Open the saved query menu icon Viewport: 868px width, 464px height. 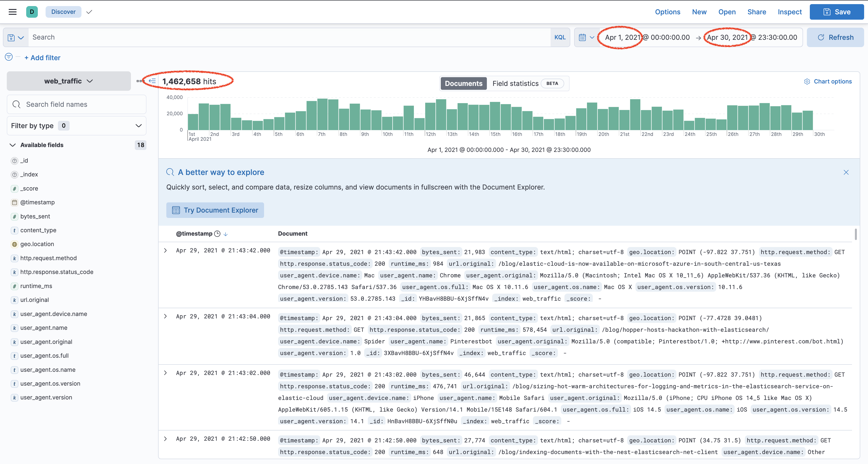[16, 37]
